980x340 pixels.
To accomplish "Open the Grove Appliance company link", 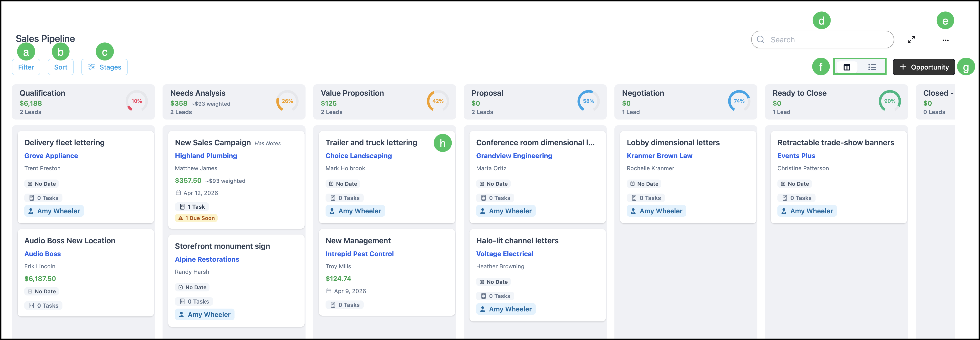I will coord(51,156).
